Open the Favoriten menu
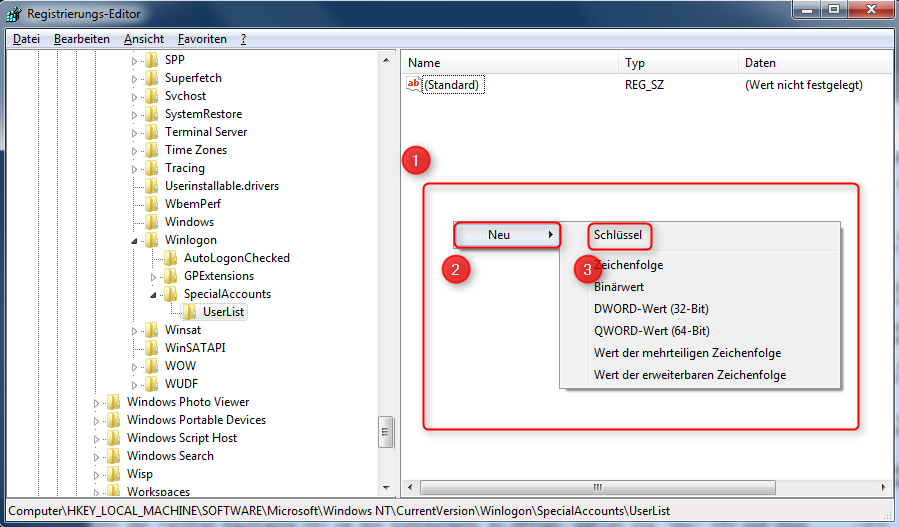Screen dimensions: 899x527 pyautogui.click(x=202, y=39)
